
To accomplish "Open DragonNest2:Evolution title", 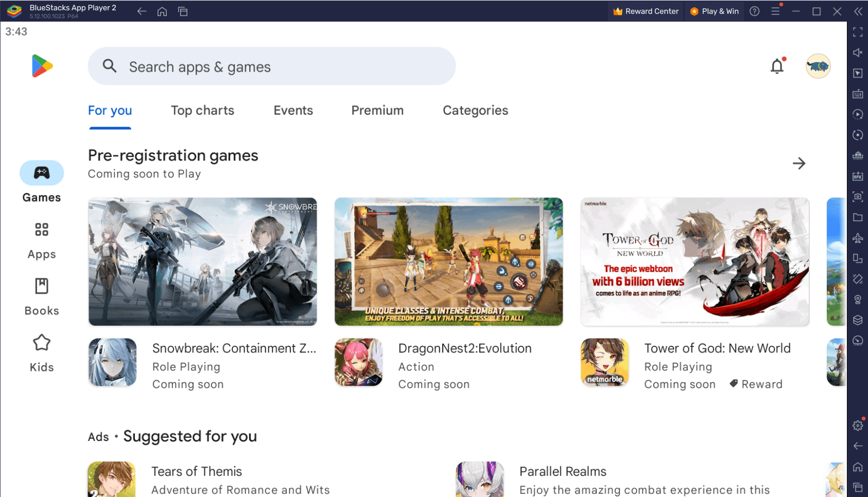I will 465,348.
